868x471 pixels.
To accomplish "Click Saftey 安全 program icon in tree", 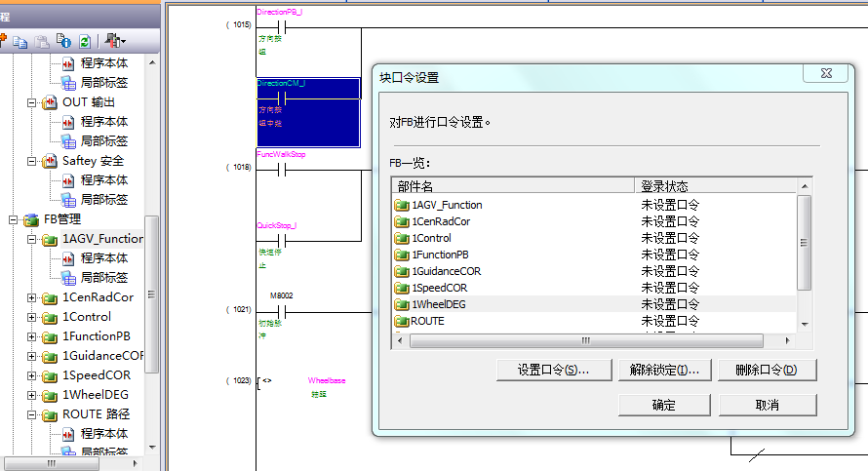I will (x=51, y=161).
